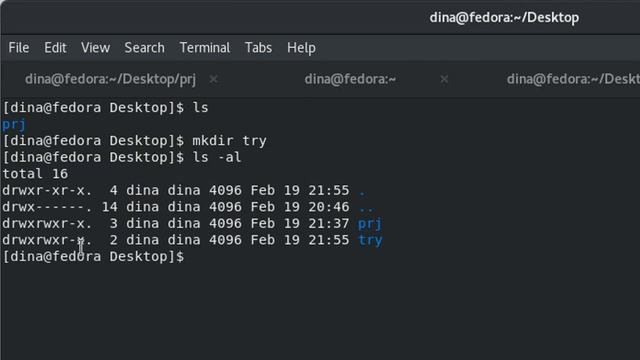This screenshot has width=640, height=360.
Task: Close the dina@fedora:~/Desktop/prj tab
Action: pos(213,79)
